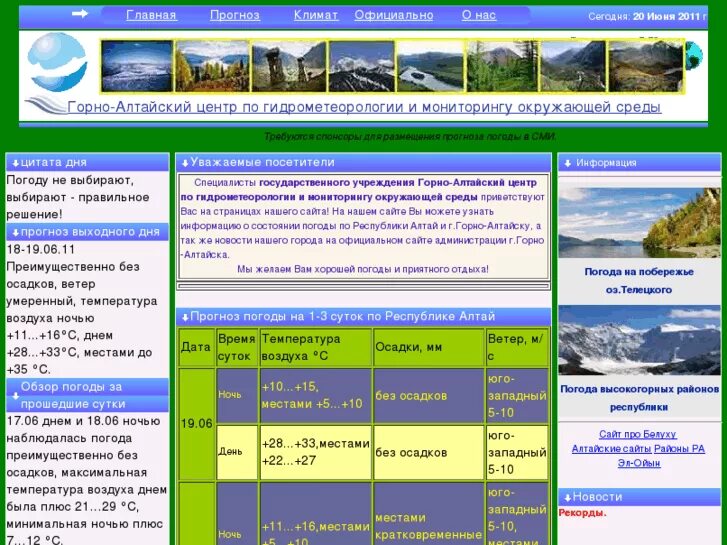Click the Ветер, м/с column header
This screenshot has width=727, height=545.
(x=517, y=347)
